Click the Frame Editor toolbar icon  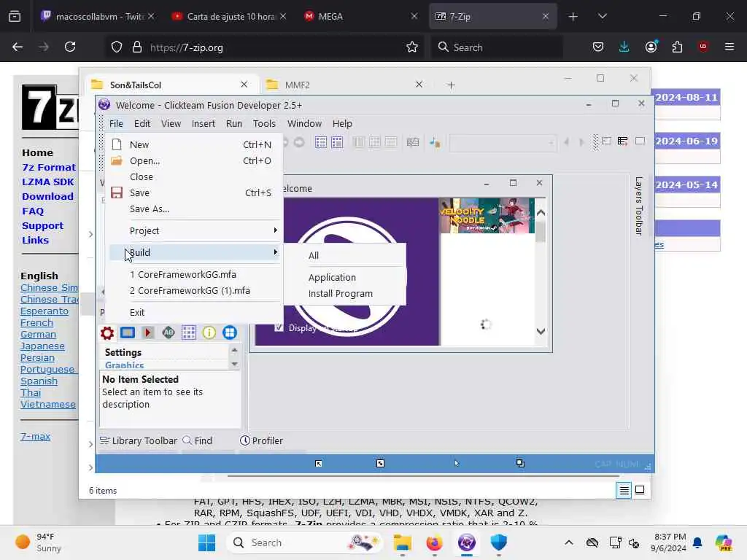(x=337, y=142)
